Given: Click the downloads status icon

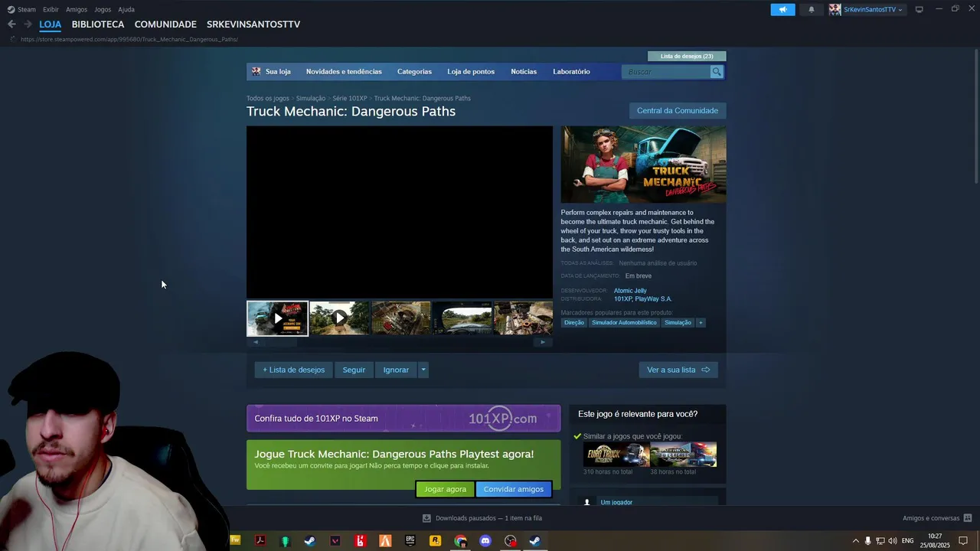Looking at the screenshot, I should (426, 518).
